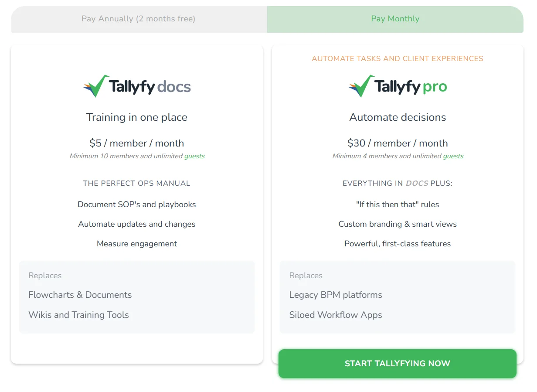Open the 'guests' link under the $30 plan
The width and height of the screenshot is (537, 392).
click(453, 156)
